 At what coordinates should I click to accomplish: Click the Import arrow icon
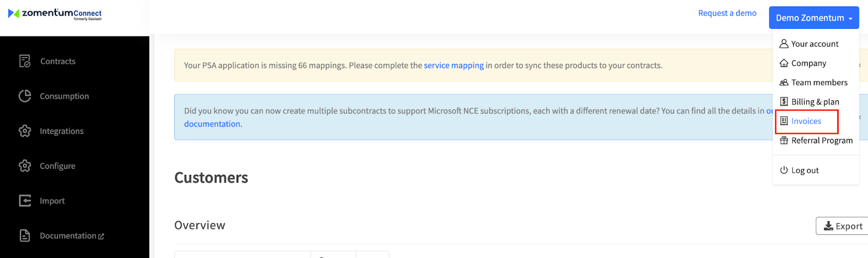[25, 200]
